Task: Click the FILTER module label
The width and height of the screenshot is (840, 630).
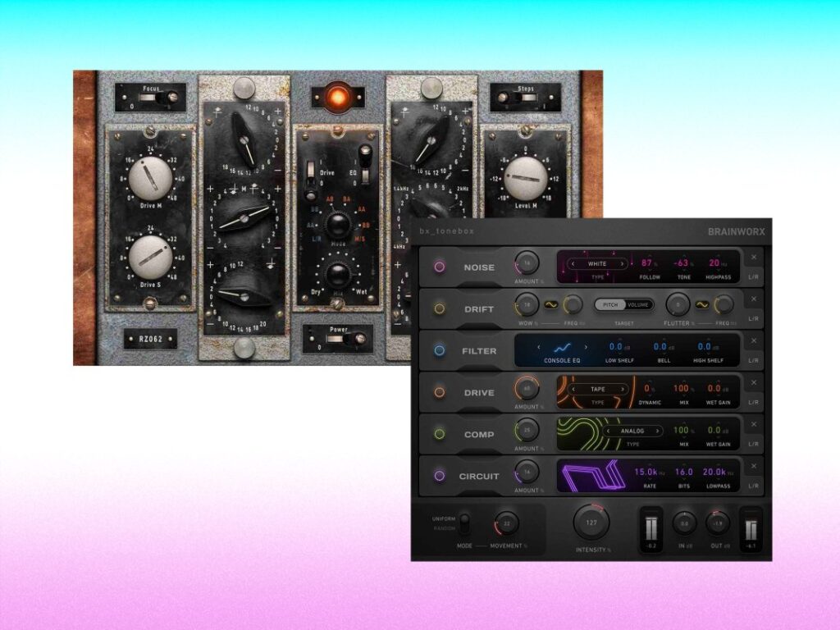Action: tap(479, 351)
